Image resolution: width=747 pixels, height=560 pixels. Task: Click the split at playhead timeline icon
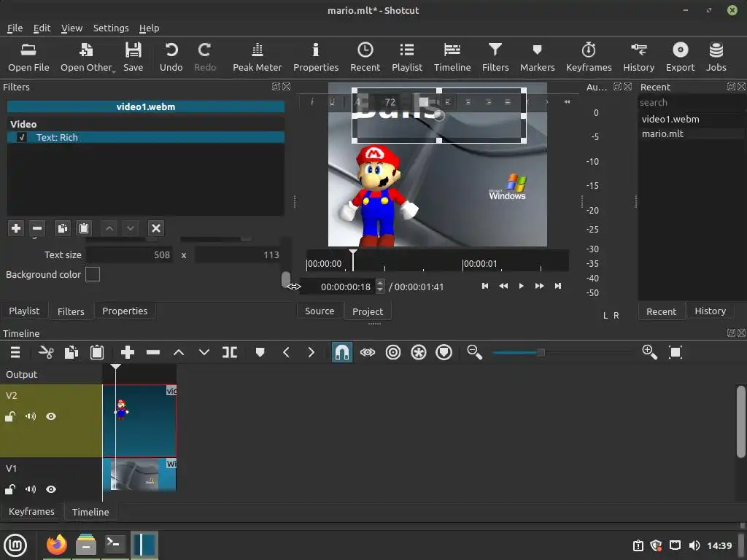(x=230, y=353)
